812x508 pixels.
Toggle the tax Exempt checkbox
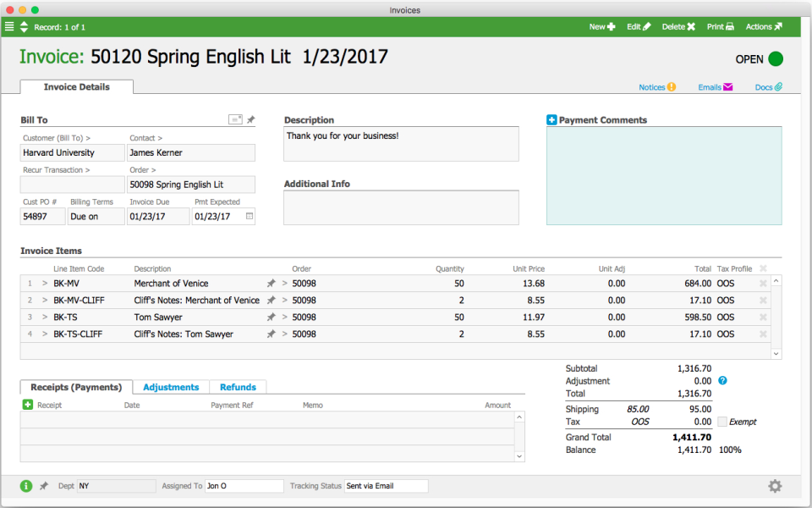722,422
